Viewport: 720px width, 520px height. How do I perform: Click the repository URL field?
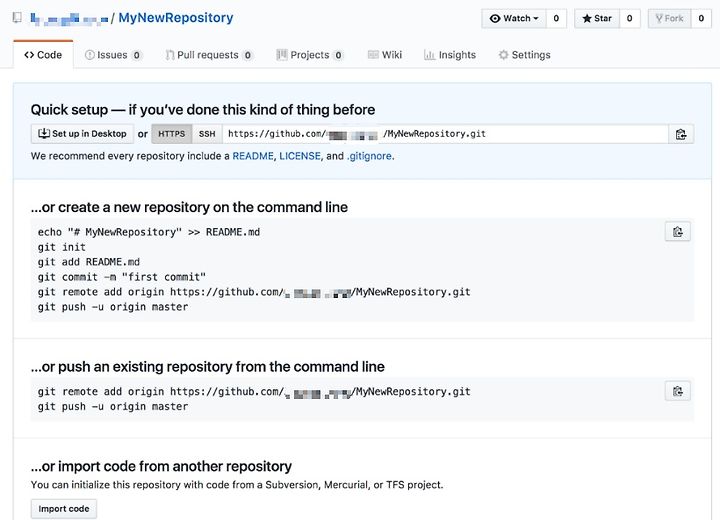[445, 134]
